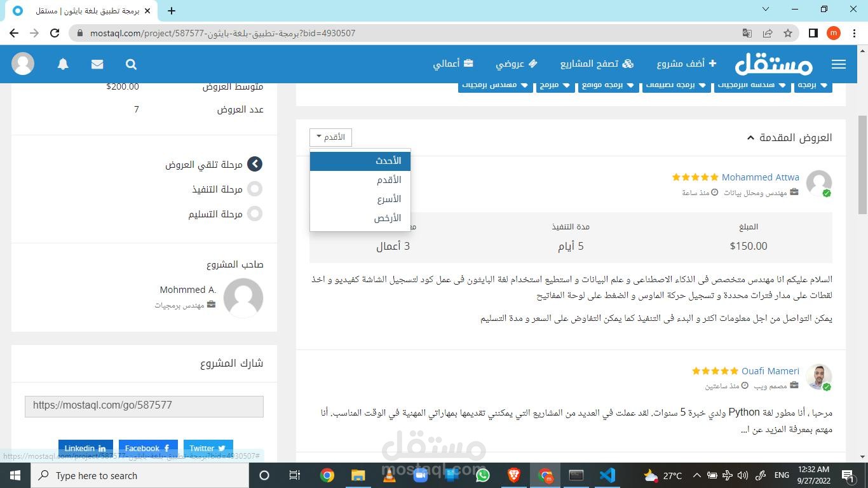Click the weather widget on taskbar
The width and height of the screenshot is (868, 488).
pos(662,475)
